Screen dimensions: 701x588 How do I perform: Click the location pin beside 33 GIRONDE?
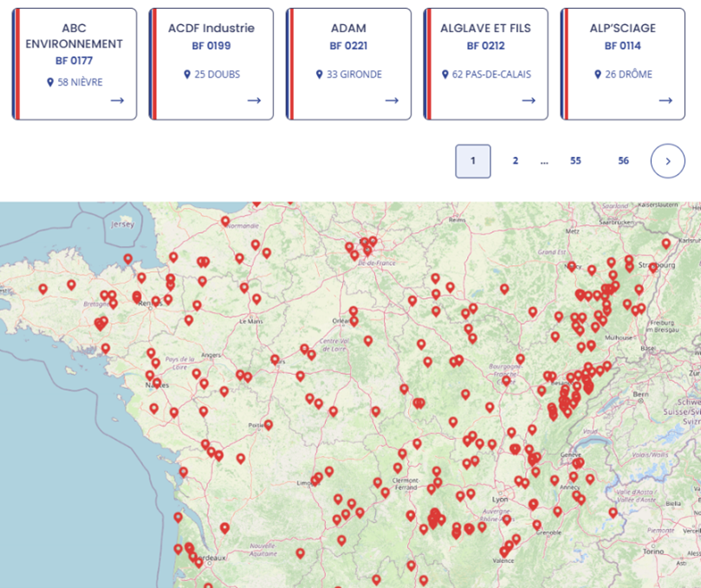(320, 74)
